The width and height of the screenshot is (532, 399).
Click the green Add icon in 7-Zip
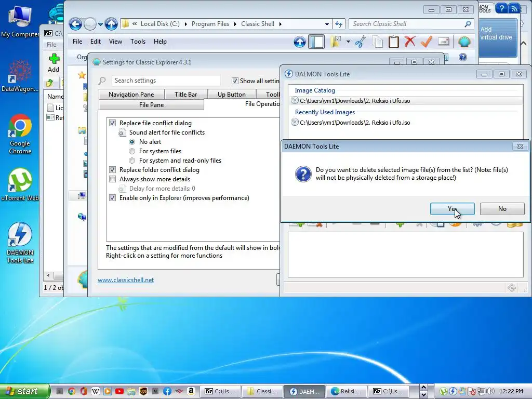click(54, 59)
